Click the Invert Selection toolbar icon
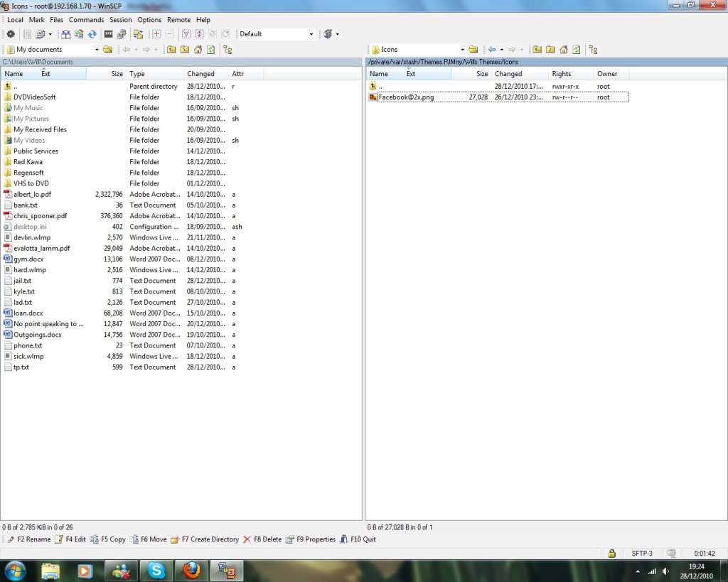The width and height of the screenshot is (728, 582). (199, 34)
